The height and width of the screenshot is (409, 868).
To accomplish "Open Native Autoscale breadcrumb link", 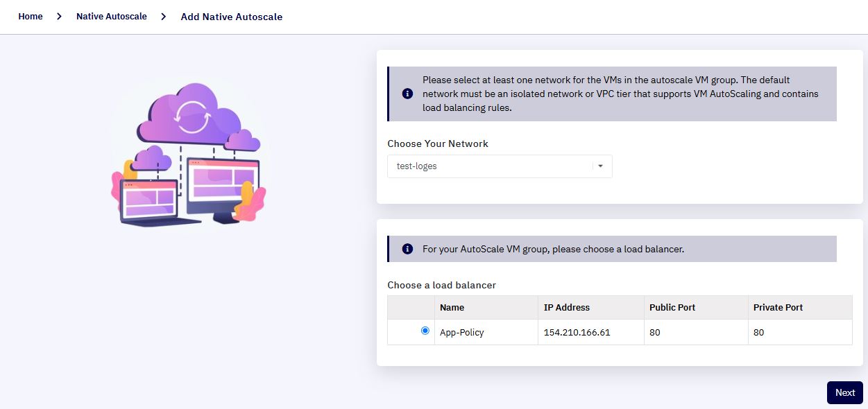I will click(x=112, y=16).
